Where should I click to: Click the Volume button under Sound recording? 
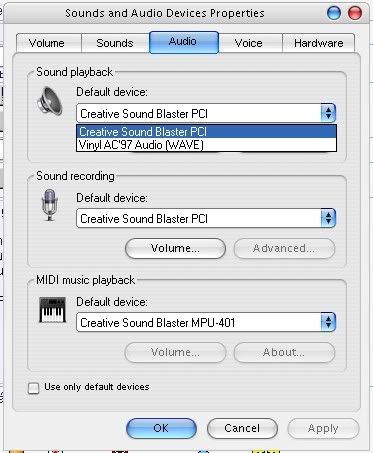click(x=175, y=248)
